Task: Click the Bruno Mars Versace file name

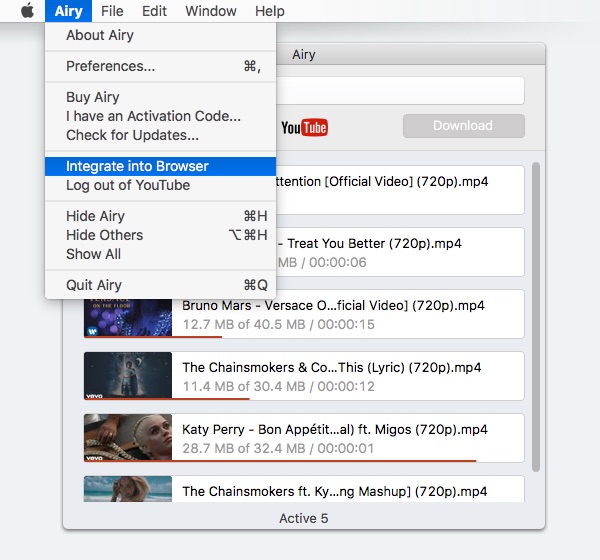Action: coord(333,305)
